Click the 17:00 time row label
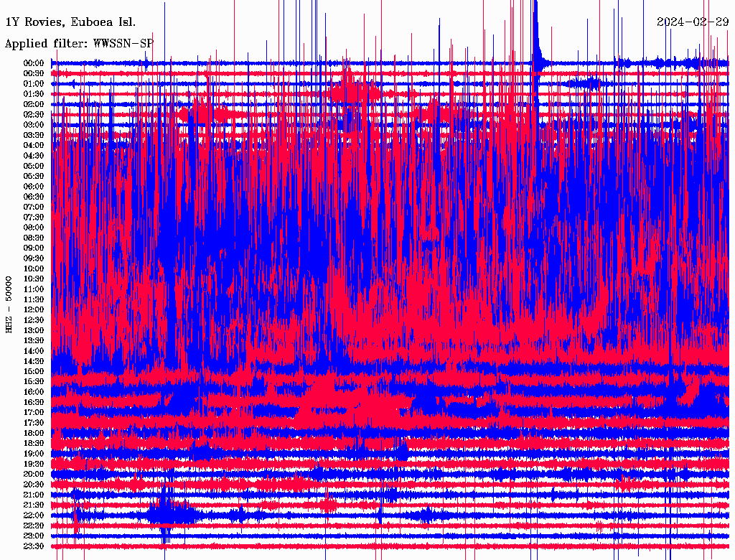 [34, 412]
